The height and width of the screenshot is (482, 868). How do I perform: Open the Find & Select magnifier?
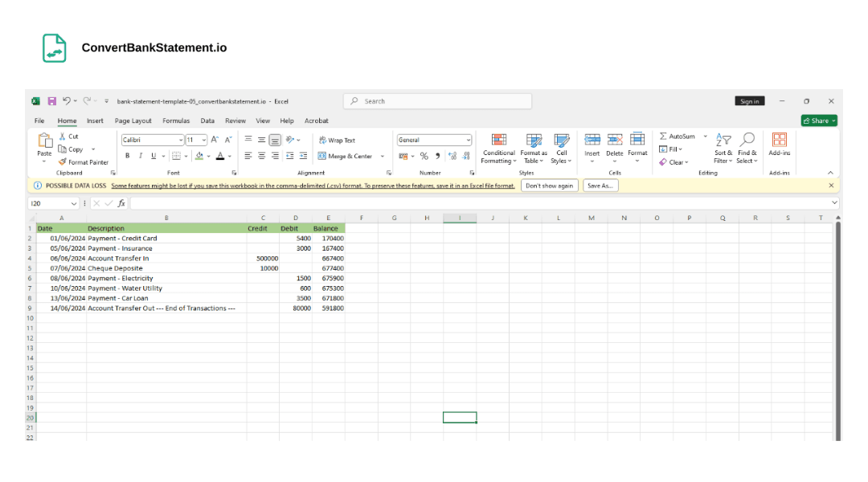click(x=747, y=140)
